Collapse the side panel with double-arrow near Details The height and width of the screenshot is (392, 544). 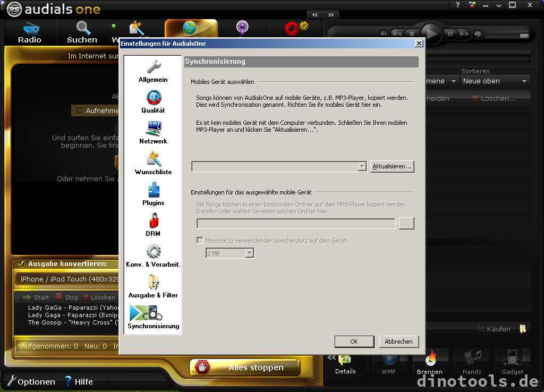(331, 357)
